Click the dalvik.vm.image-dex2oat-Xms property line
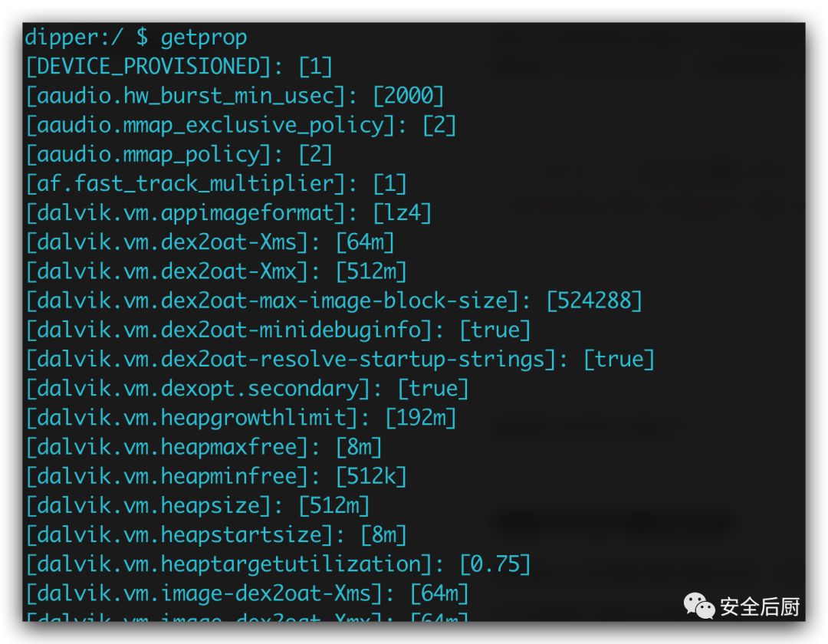Viewport: 828px width, 644px height. (x=247, y=593)
